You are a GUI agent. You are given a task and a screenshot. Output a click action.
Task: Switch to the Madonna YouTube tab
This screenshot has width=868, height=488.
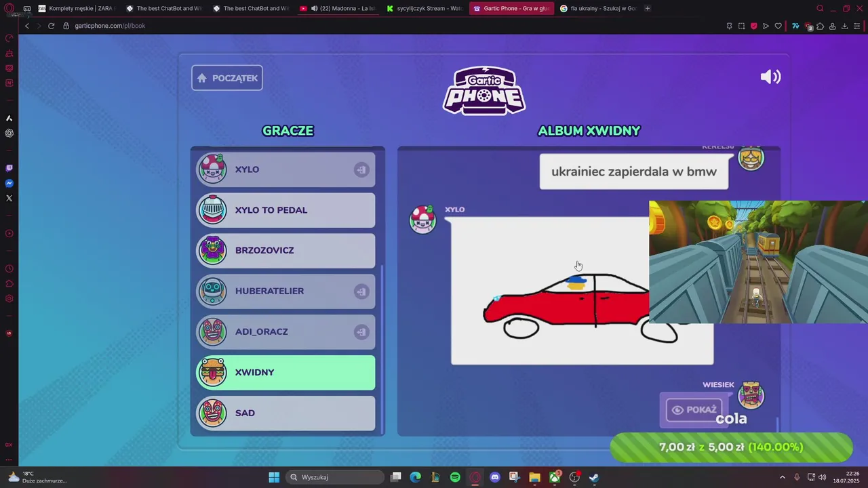pos(338,9)
